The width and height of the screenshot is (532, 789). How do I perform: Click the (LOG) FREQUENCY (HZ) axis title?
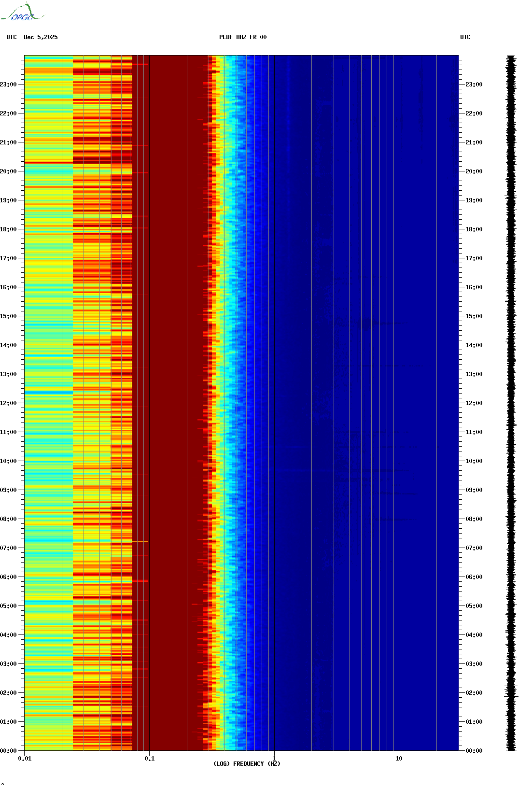point(247,764)
